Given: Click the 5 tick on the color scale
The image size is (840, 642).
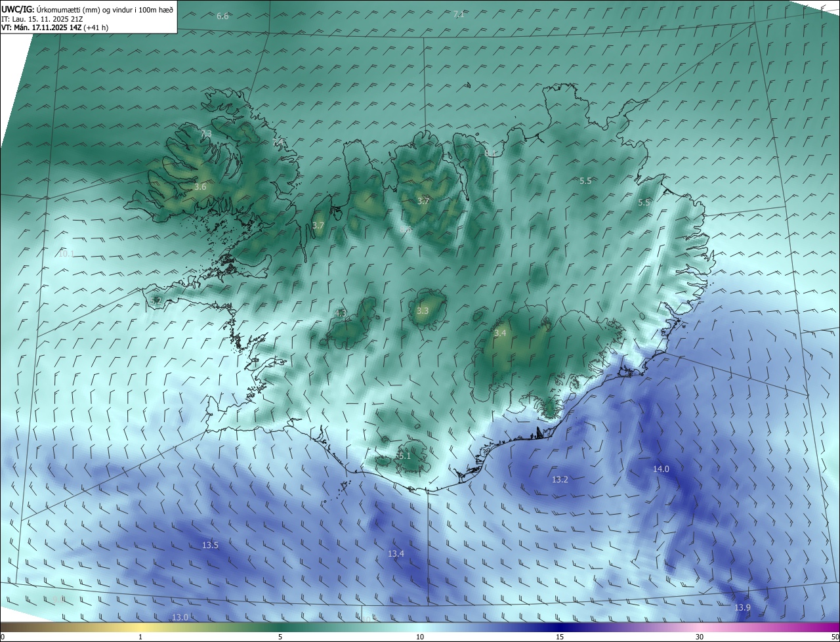Looking at the screenshot, I should (280, 637).
